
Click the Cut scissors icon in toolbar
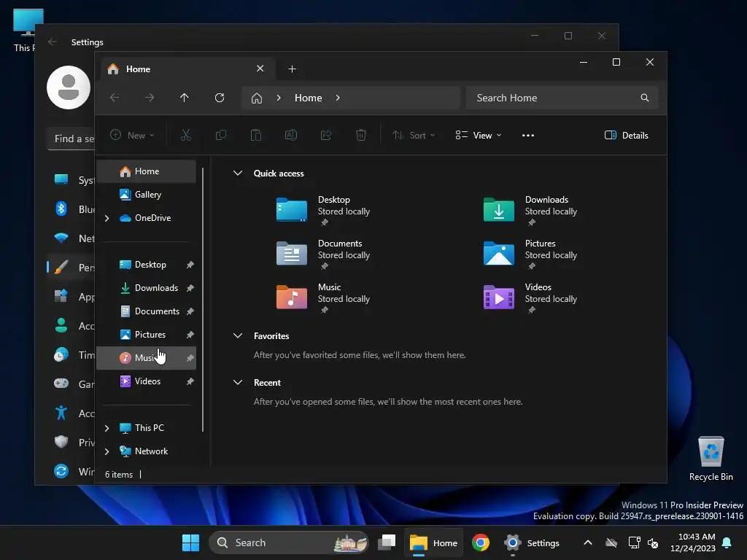[186, 135]
